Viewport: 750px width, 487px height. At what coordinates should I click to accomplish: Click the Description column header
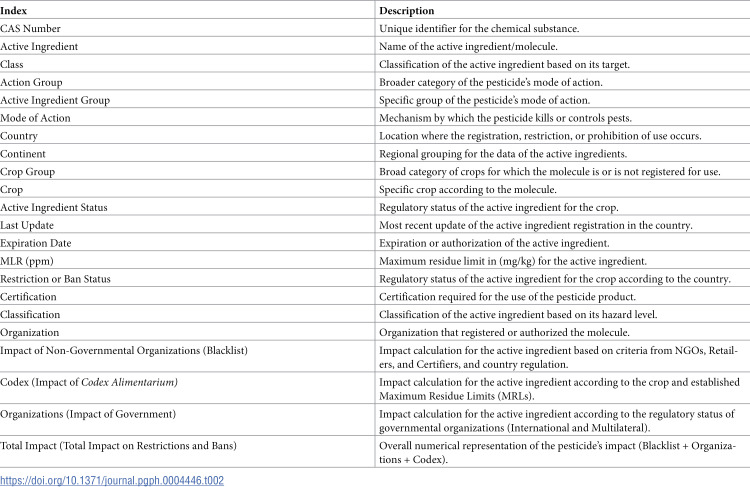[407, 11]
